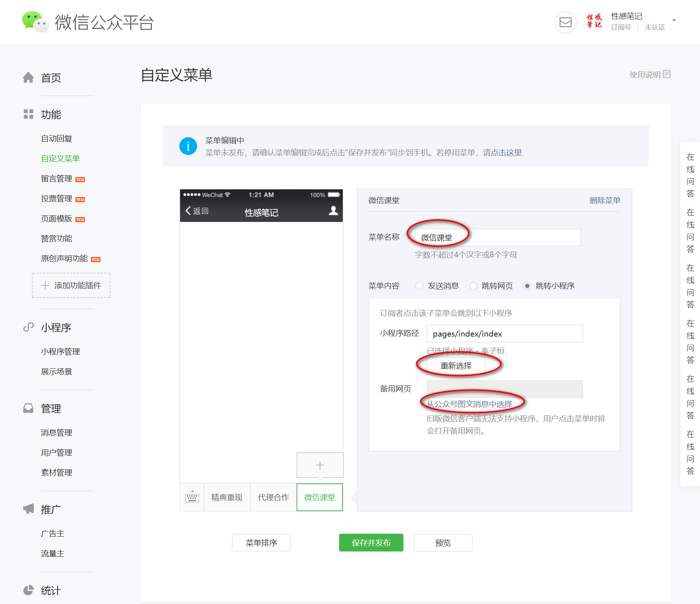Image resolution: width=700 pixels, height=604 pixels.
Task: Click the 小程序 link icon
Action: tap(28, 327)
